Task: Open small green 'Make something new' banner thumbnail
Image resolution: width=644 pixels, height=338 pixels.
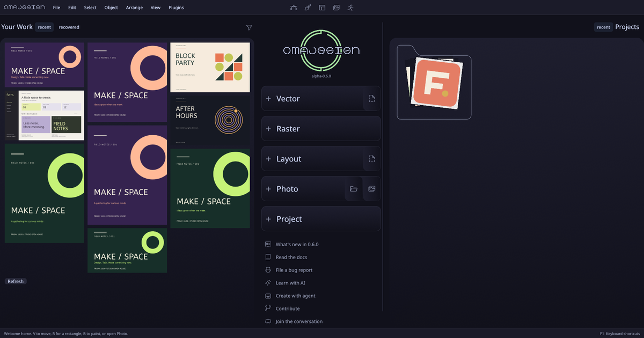Action: point(127,251)
